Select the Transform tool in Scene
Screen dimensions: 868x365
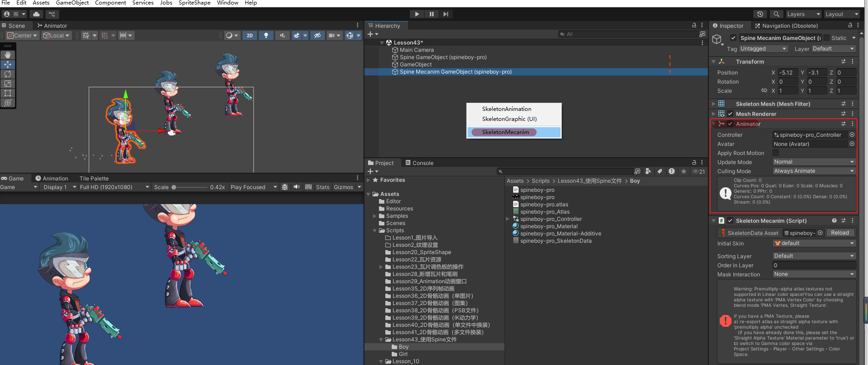pyautogui.click(x=8, y=103)
